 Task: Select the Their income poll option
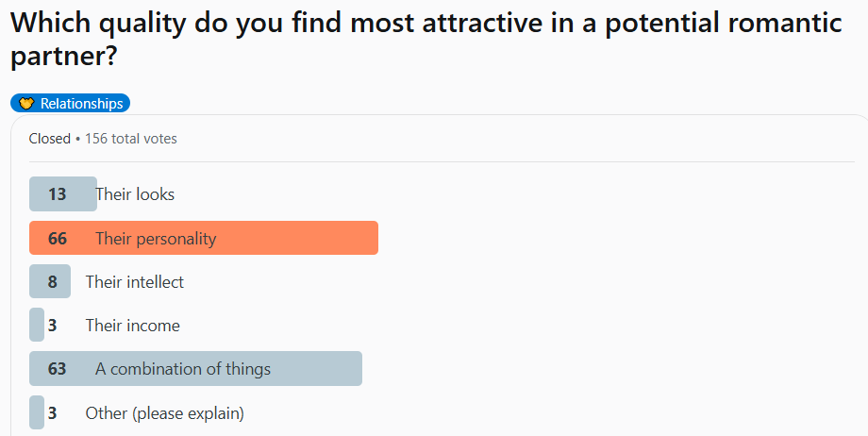(x=132, y=325)
